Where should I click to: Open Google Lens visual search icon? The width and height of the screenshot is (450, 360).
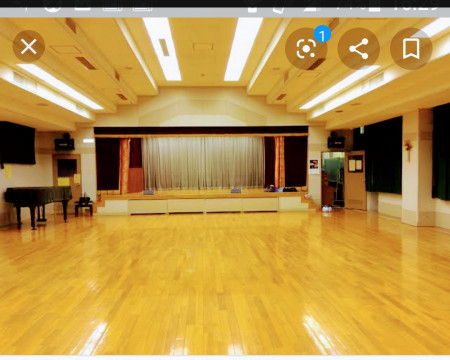pyautogui.click(x=306, y=49)
